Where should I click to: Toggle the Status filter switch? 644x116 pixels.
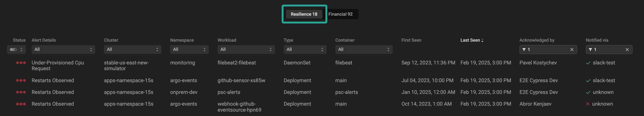coord(13,49)
